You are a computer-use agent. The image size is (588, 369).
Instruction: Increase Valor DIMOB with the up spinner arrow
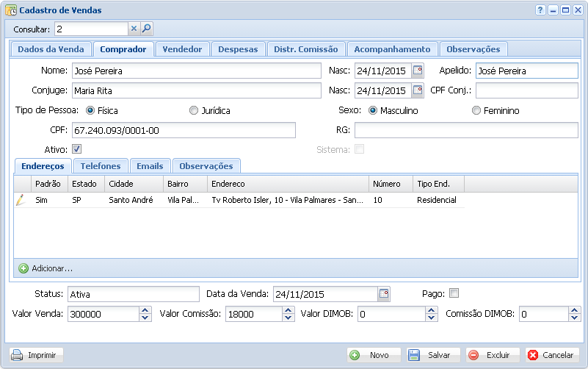[432, 310]
